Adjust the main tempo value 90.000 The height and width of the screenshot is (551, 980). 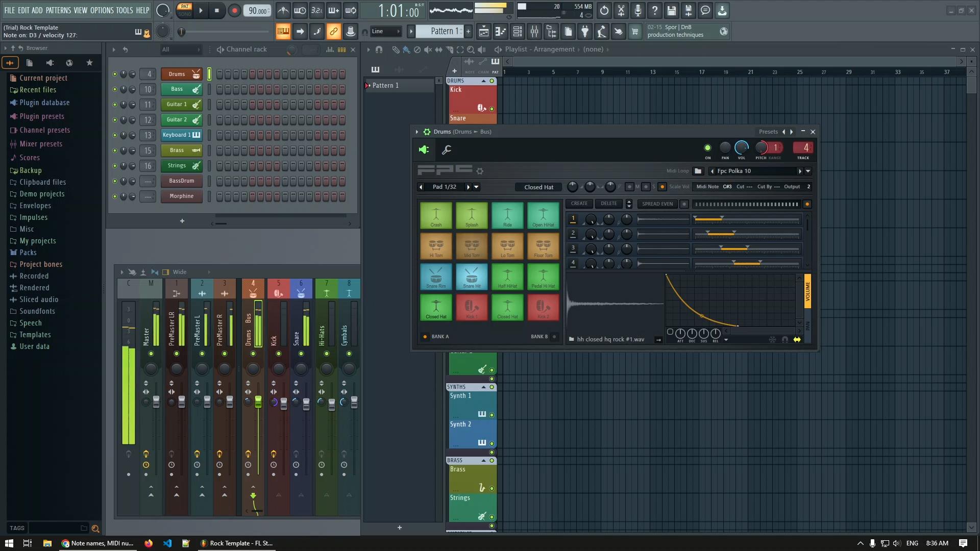pos(258,11)
